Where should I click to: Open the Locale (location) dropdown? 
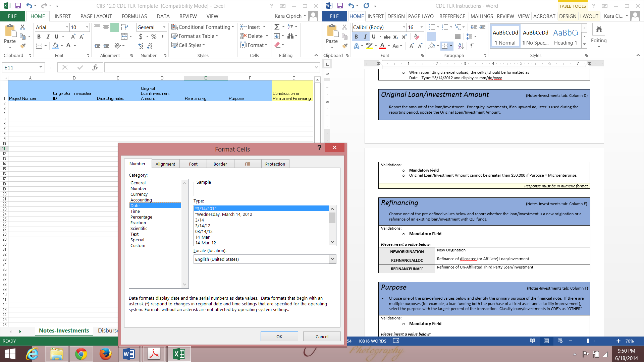point(332,259)
